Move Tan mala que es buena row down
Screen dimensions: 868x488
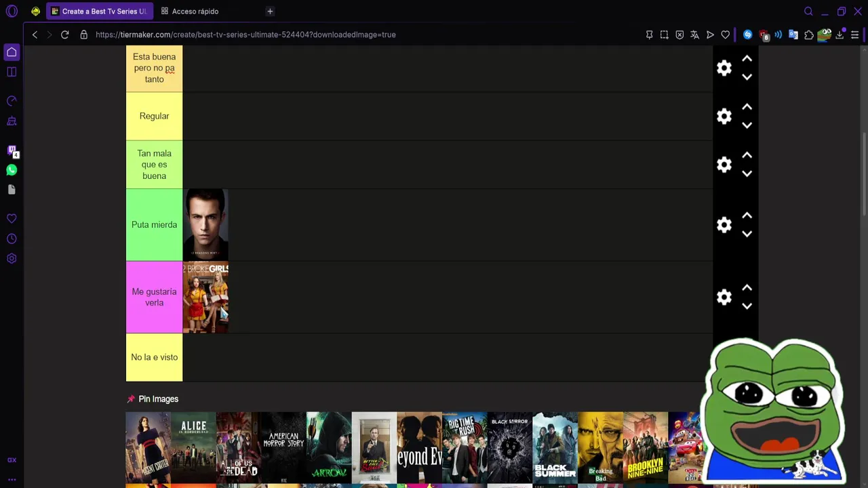[x=747, y=174]
